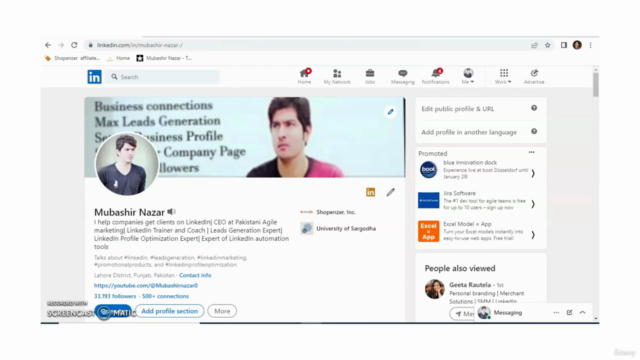Open the Chrome profile avatar
640x360 pixels.
tap(577, 45)
